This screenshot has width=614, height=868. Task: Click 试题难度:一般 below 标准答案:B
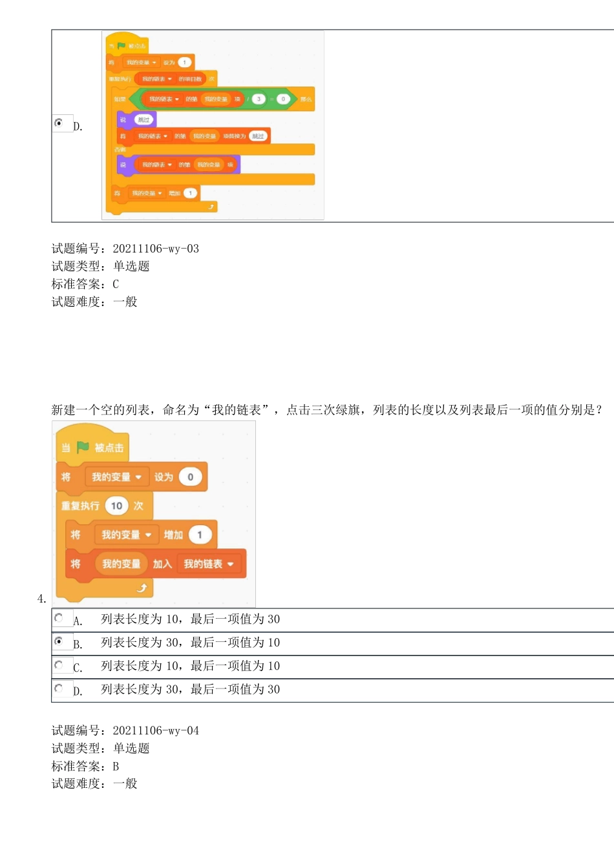94,783
